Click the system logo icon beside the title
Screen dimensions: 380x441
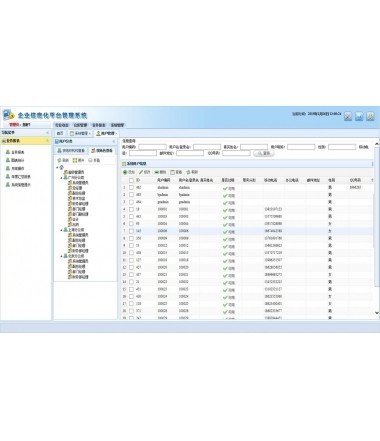[9, 115]
